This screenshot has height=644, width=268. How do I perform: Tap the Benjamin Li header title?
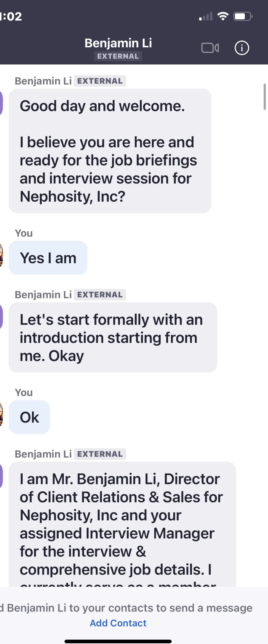pos(118,43)
